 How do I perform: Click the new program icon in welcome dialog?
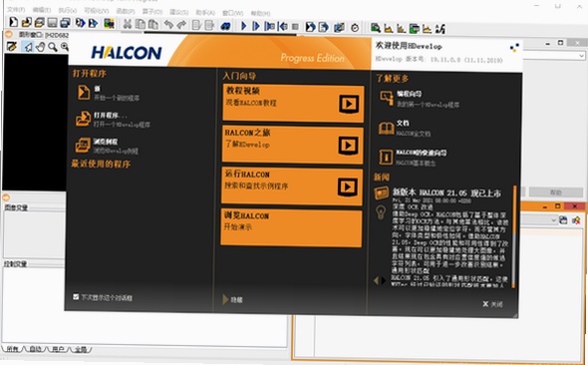coord(84,93)
